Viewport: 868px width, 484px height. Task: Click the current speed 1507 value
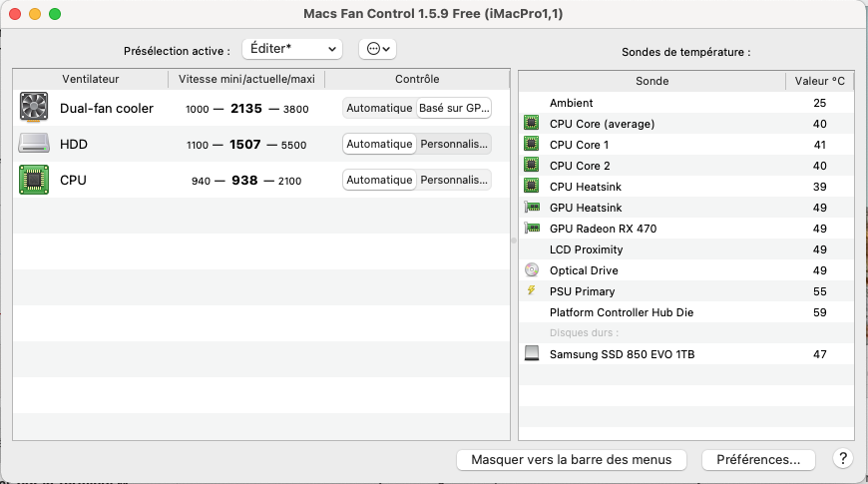click(245, 145)
